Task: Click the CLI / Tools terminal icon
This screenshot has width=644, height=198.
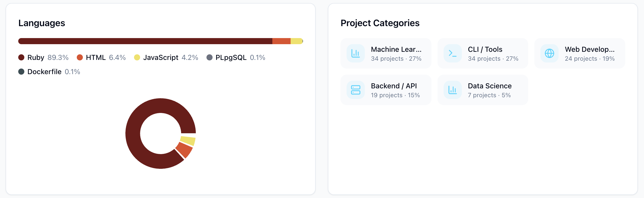Action: pyautogui.click(x=452, y=53)
